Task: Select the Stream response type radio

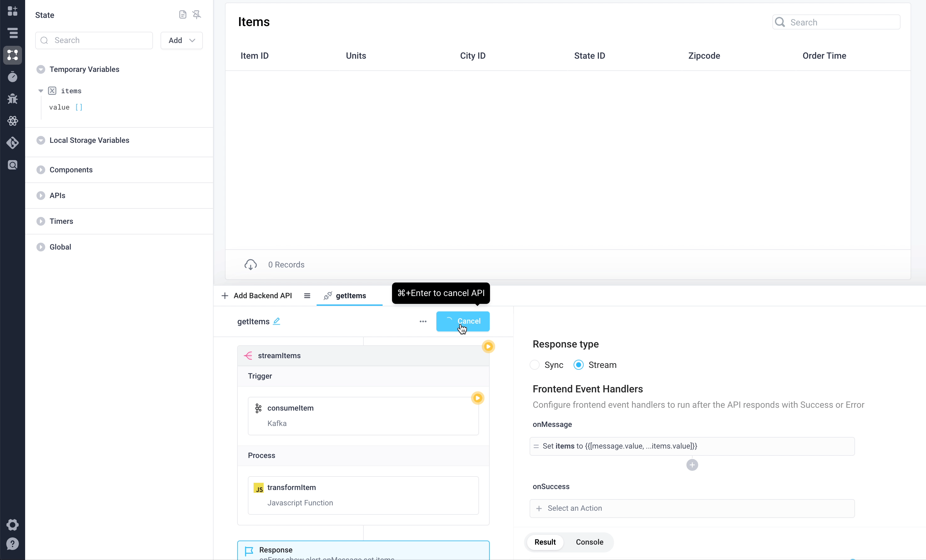Action: (x=578, y=365)
